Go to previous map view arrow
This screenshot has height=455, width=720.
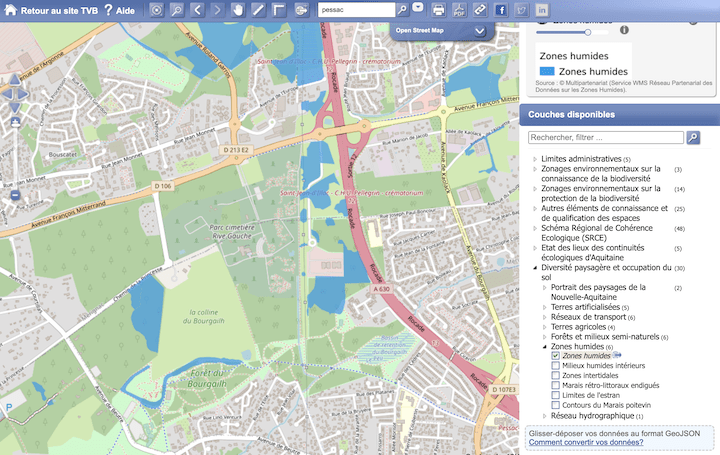[197, 10]
